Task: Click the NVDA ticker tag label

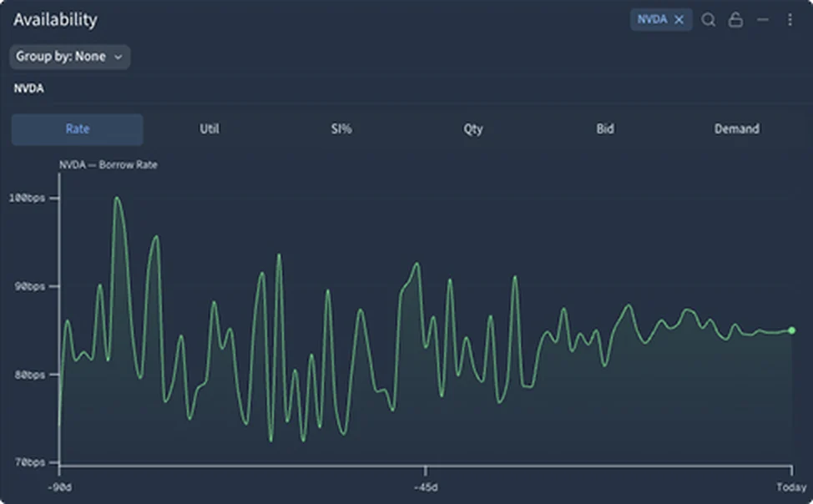Action: pos(652,19)
